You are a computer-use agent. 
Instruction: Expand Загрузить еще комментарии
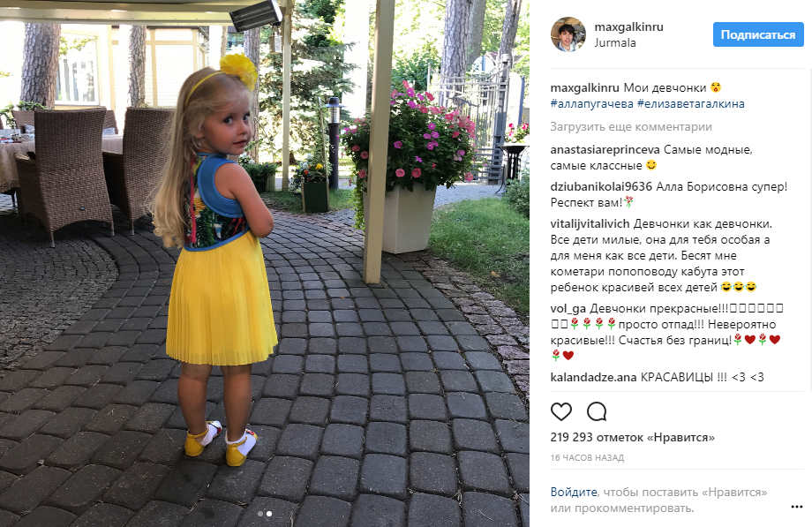631,126
